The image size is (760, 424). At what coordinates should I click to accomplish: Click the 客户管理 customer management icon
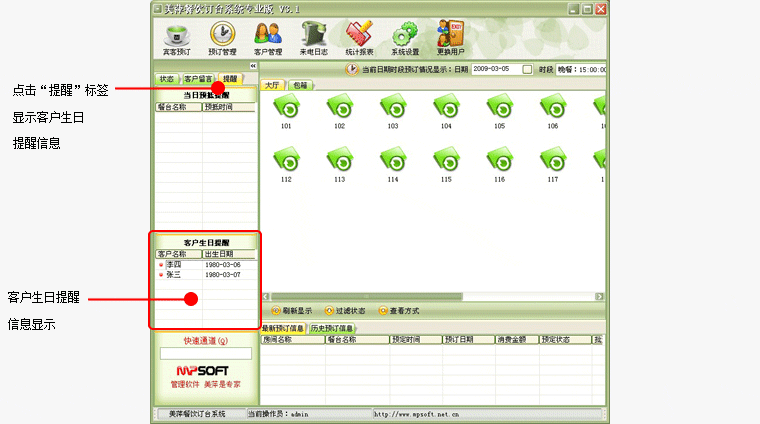(x=268, y=35)
